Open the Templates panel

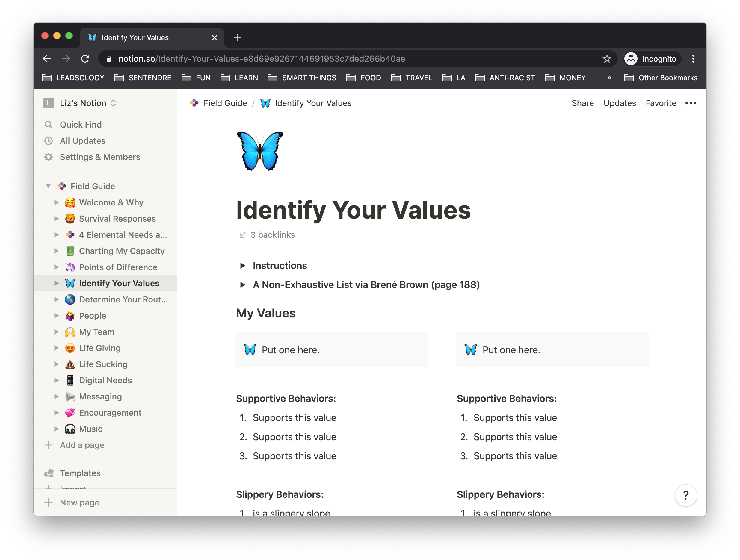[80, 473]
